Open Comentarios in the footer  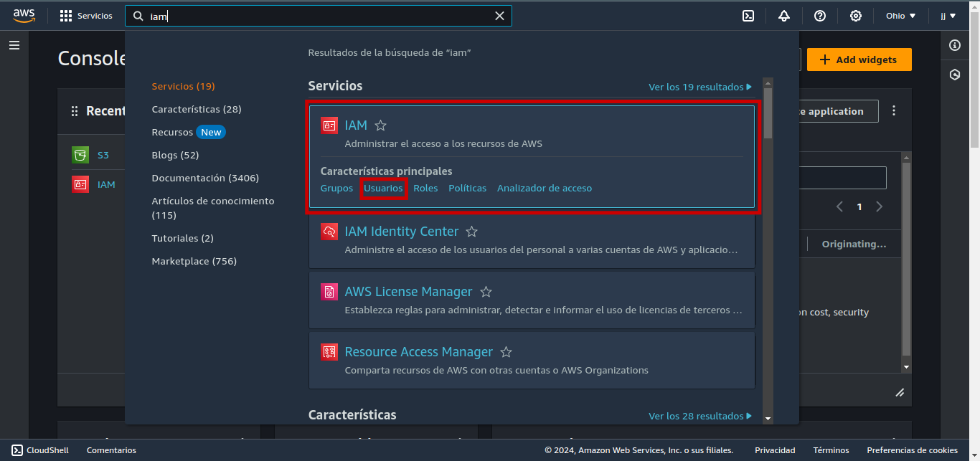[x=111, y=450]
